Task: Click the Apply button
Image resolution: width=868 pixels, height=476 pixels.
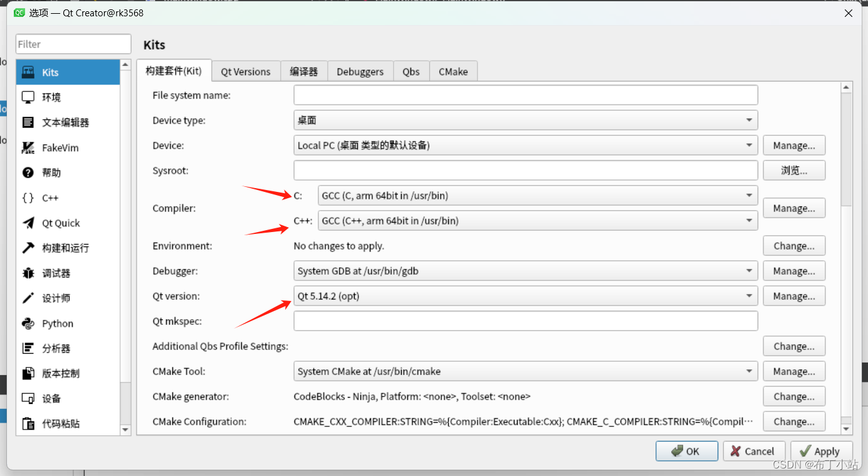Action: point(822,450)
